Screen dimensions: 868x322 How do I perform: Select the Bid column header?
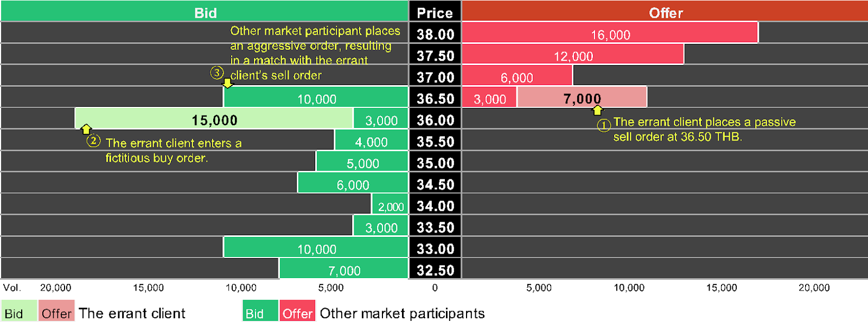[x=205, y=12]
